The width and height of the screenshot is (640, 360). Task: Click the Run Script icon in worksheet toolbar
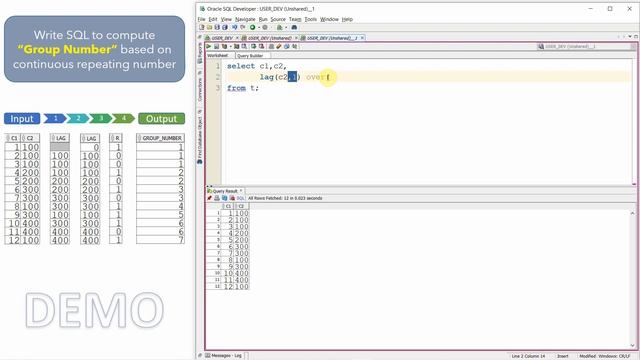click(x=217, y=47)
